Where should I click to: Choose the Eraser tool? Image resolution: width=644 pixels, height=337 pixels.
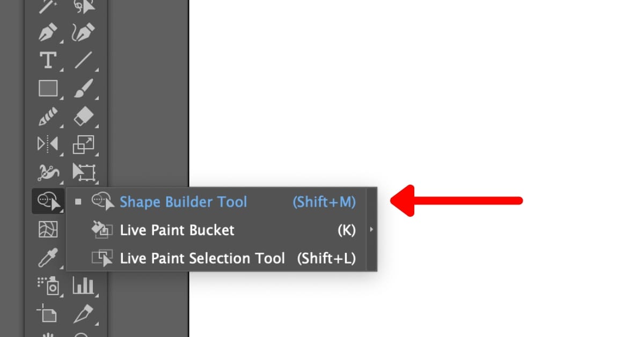[x=83, y=116]
